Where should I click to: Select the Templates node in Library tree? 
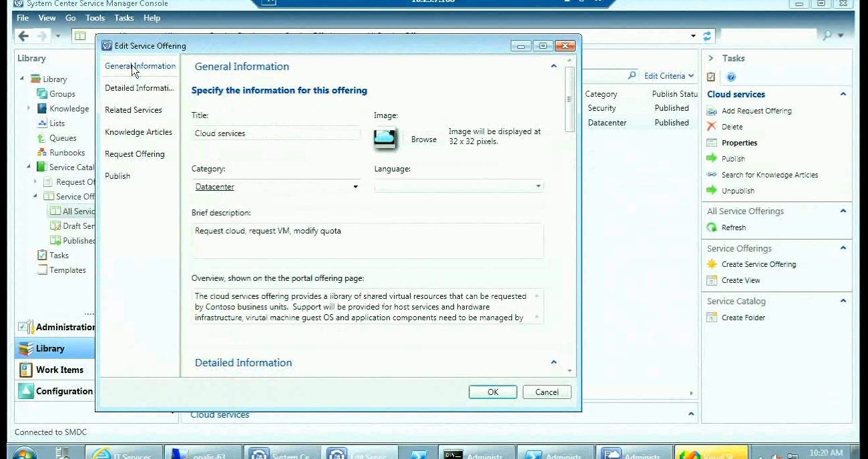coord(67,270)
